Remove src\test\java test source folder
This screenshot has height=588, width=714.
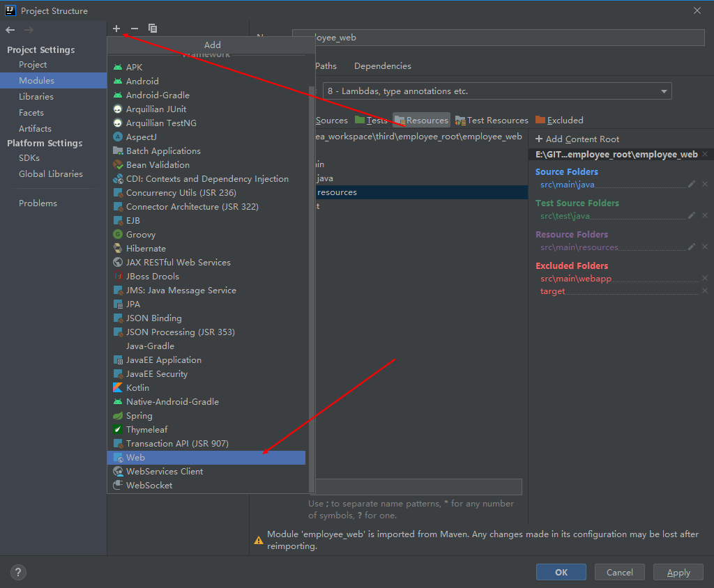point(705,215)
